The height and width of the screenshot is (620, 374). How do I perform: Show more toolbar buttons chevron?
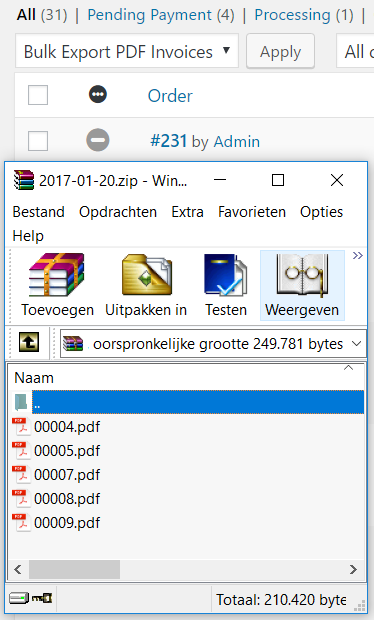[x=357, y=255]
